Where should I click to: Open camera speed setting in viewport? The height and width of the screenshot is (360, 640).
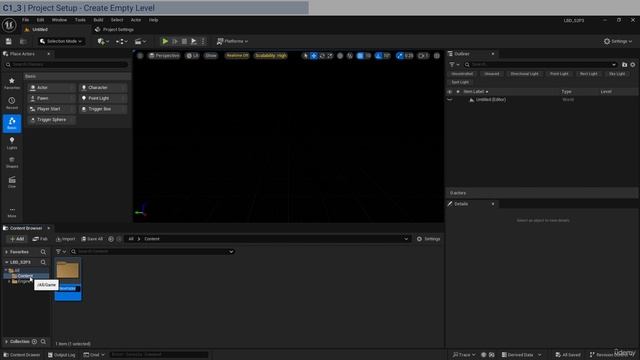pos(423,56)
